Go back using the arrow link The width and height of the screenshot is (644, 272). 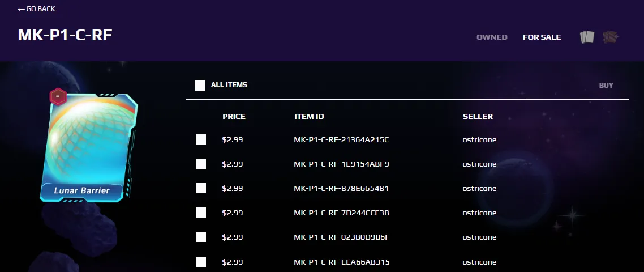(36, 8)
